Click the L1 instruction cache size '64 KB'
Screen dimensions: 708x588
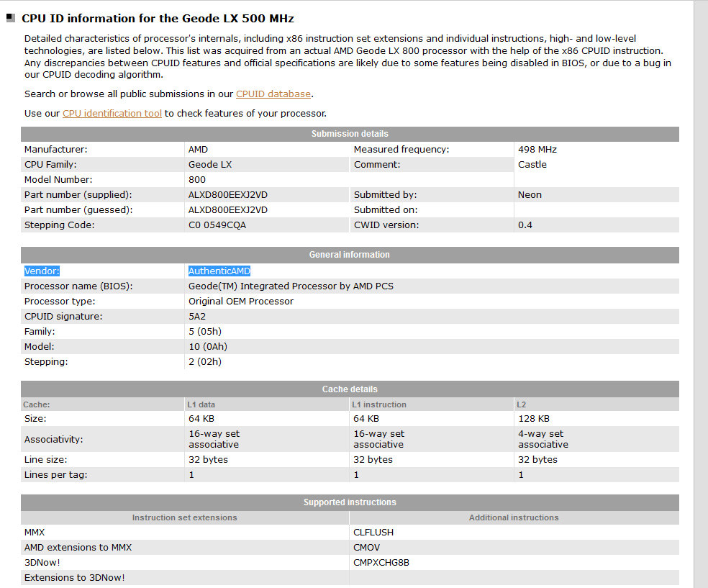pyautogui.click(x=366, y=419)
